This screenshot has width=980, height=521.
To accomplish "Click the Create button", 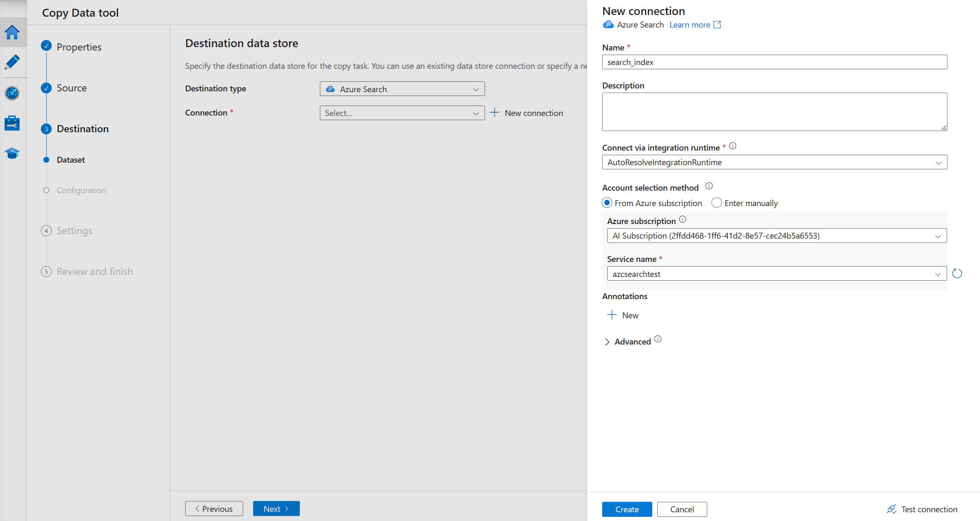I will tap(627, 509).
